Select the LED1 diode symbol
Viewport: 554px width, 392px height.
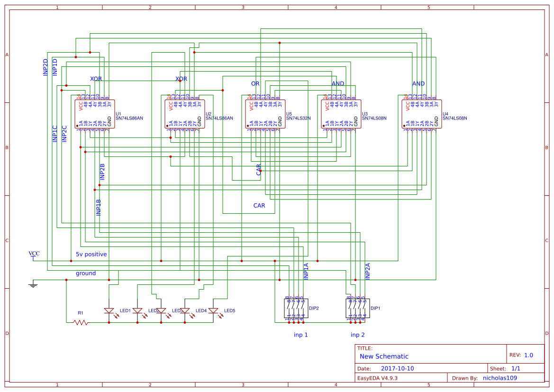109,310
